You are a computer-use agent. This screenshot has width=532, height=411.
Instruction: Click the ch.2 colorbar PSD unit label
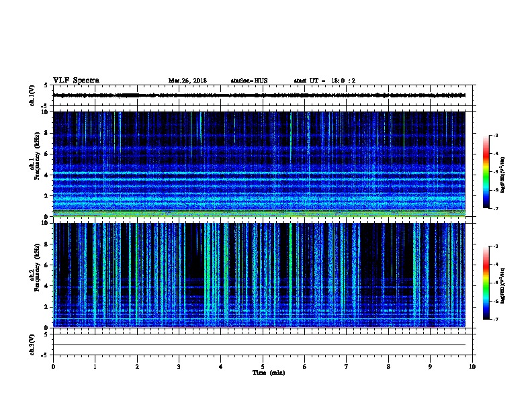point(502,285)
